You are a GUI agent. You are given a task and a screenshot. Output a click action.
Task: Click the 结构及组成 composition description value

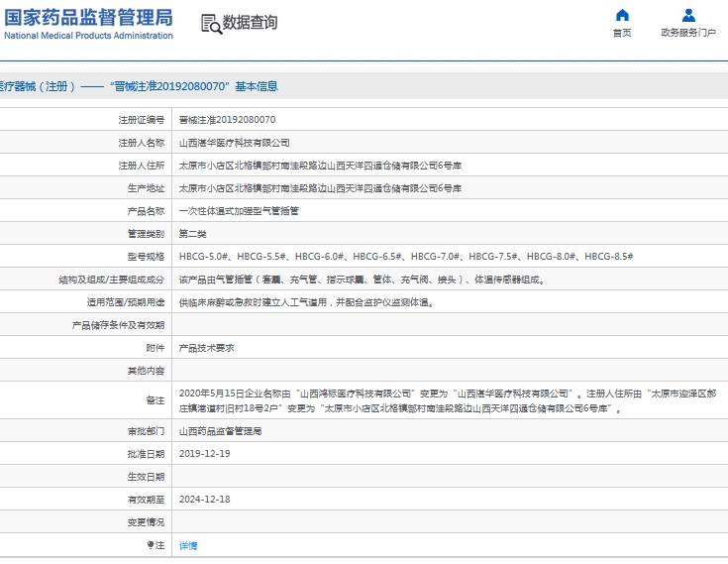click(x=362, y=280)
